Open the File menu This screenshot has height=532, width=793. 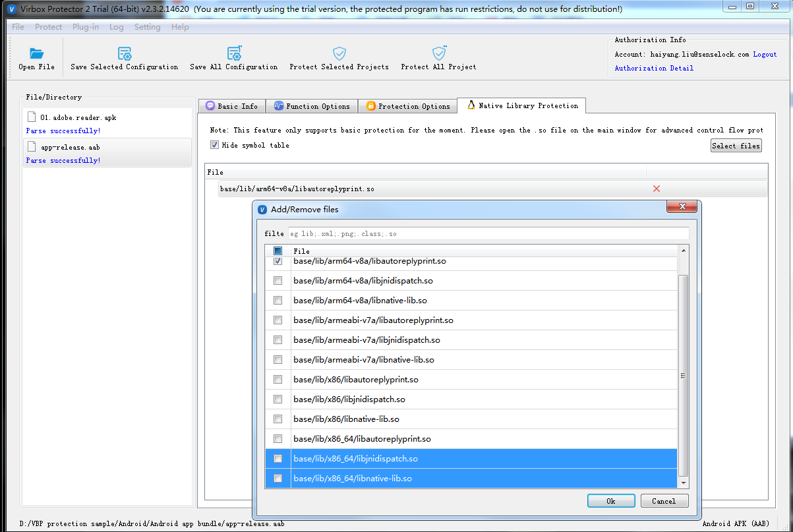pyautogui.click(x=18, y=27)
